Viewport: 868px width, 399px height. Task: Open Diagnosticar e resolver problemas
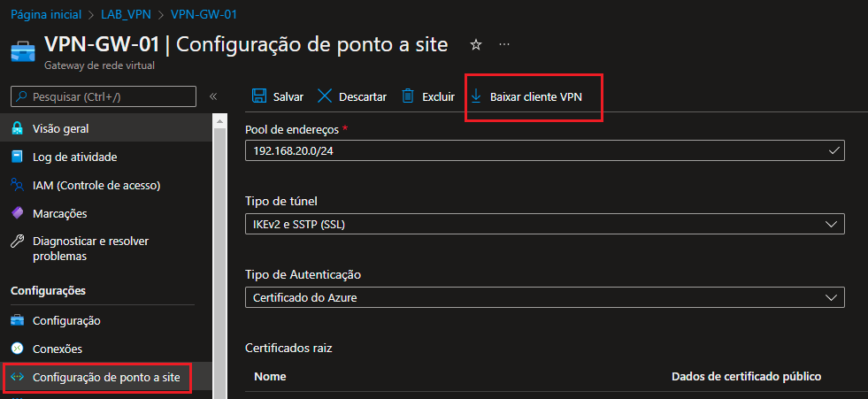(x=90, y=249)
